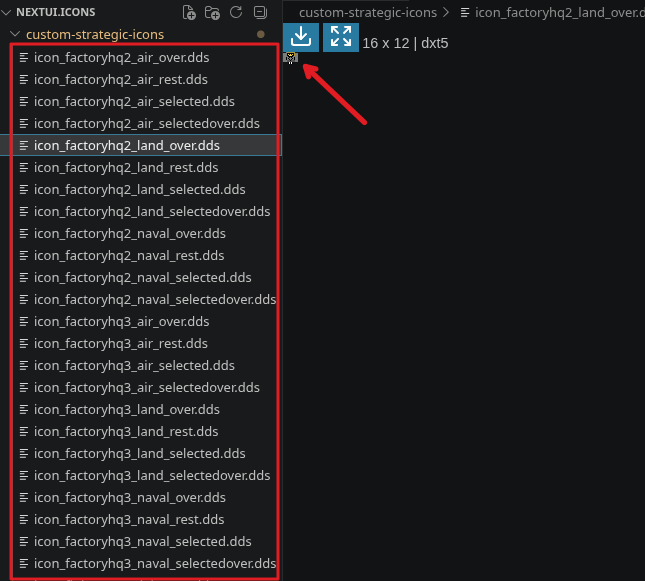Collapse the custom-strategic-icons folder
The height and width of the screenshot is (581, 645).
tap(15, 34)
